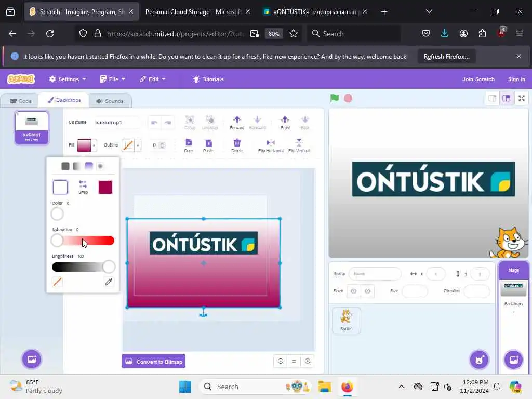Click the costume name field
The height and width of the screenshot is (399, 532).
pos(116,123)
